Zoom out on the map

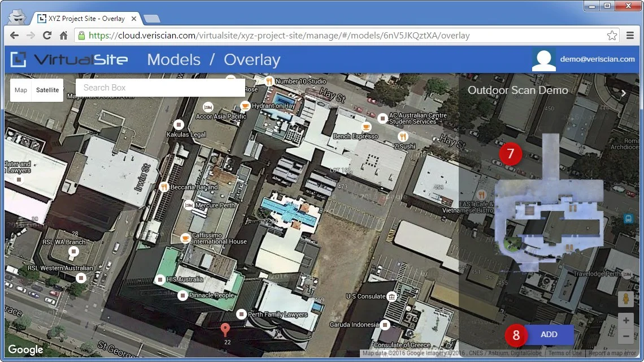626,336
